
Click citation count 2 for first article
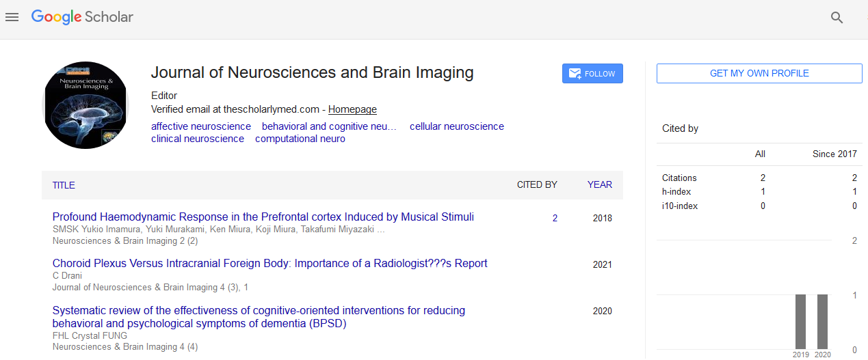tap(555, 219)
